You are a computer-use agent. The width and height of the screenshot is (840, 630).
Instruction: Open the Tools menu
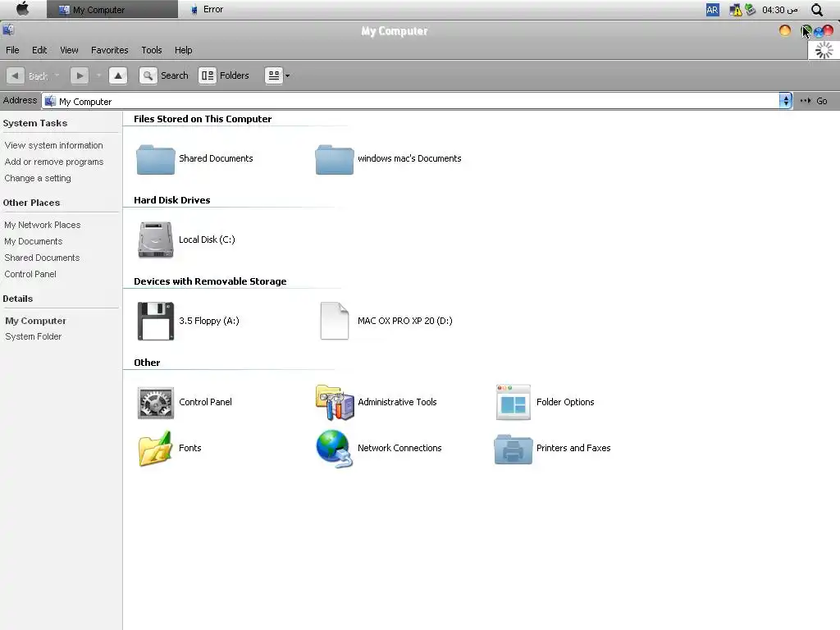(x=152, y=50)
